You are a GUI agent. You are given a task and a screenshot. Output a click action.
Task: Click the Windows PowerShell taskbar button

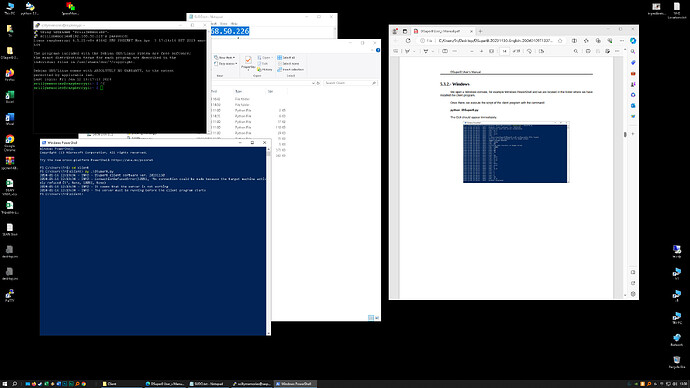point(296,384)
